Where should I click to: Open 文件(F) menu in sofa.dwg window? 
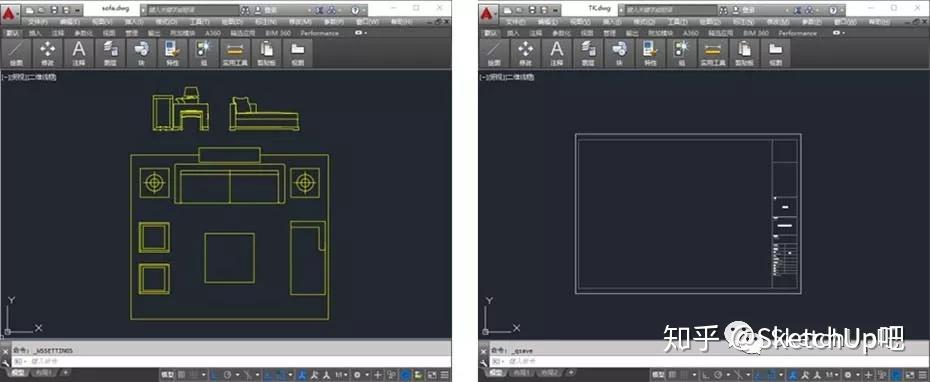tap(37, 22)
